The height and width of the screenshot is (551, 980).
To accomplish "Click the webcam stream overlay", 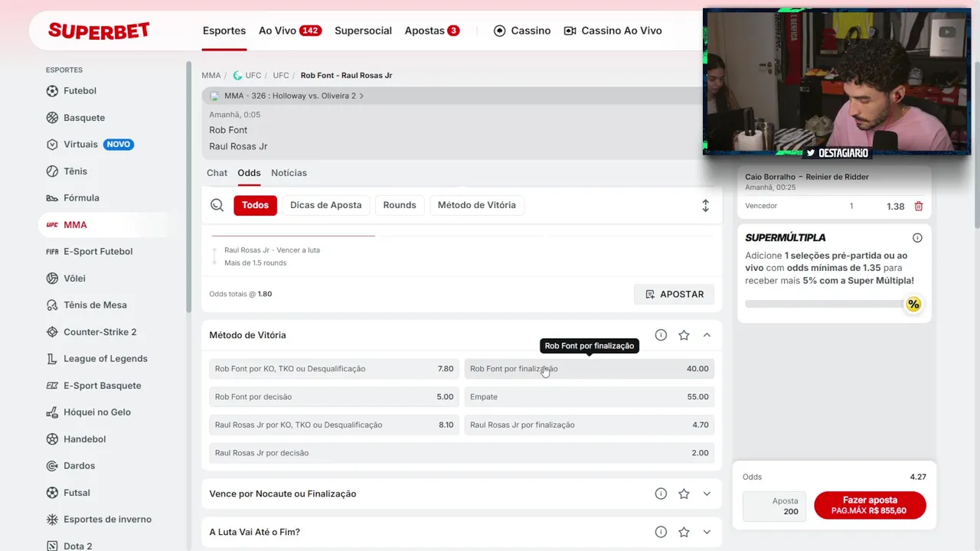I will coord(837,82).
